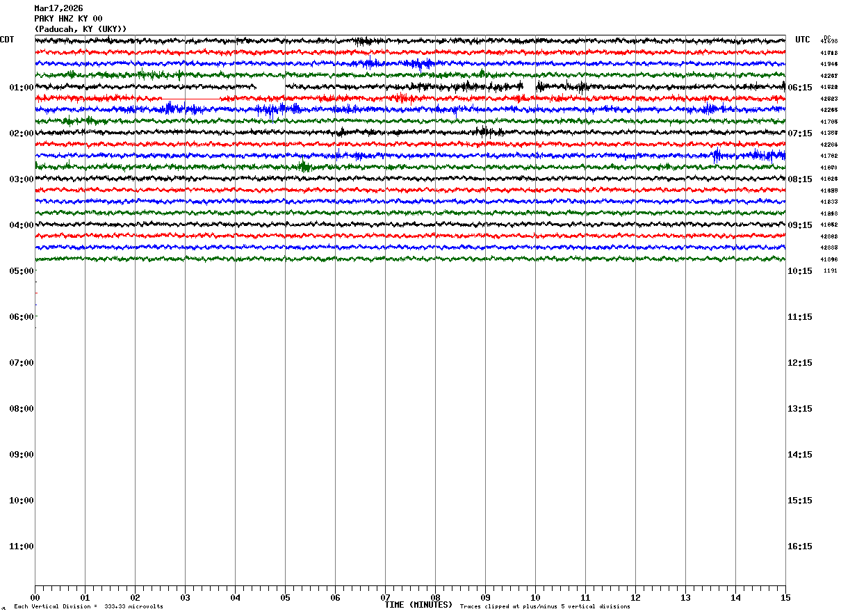841x616 pixels.
Task: Click the '09:00' CDT time label
Action: [22, 455]
